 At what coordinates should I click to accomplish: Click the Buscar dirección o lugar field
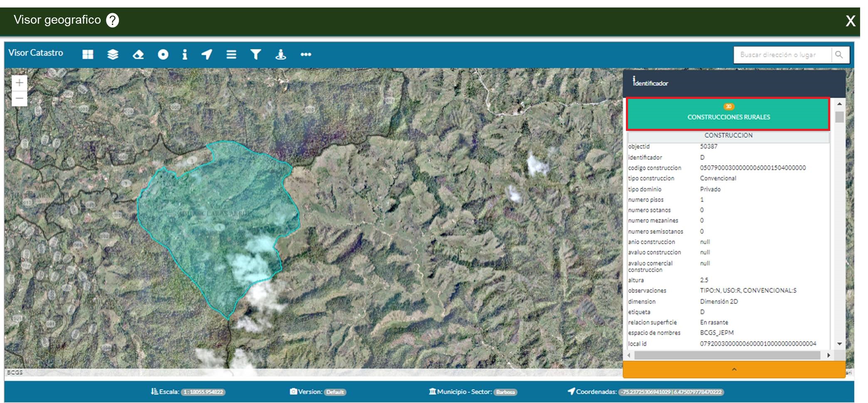(783, 55)
